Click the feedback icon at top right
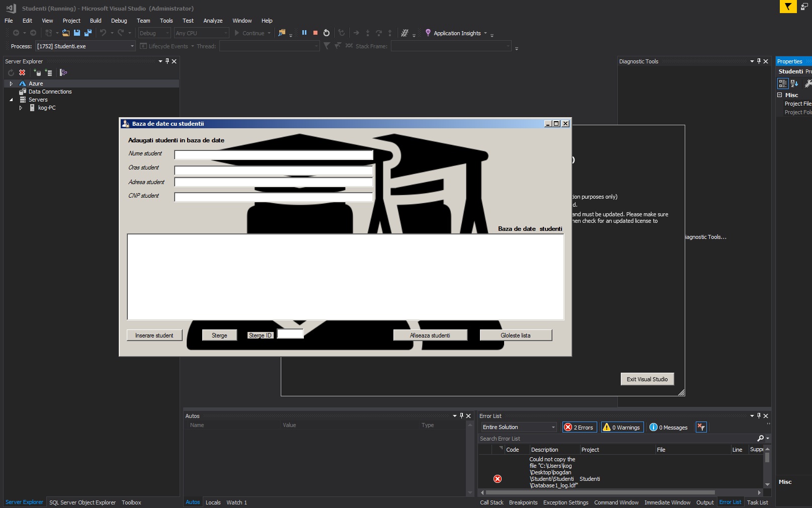This screenshot has width=812, height=508. [804, 7]
